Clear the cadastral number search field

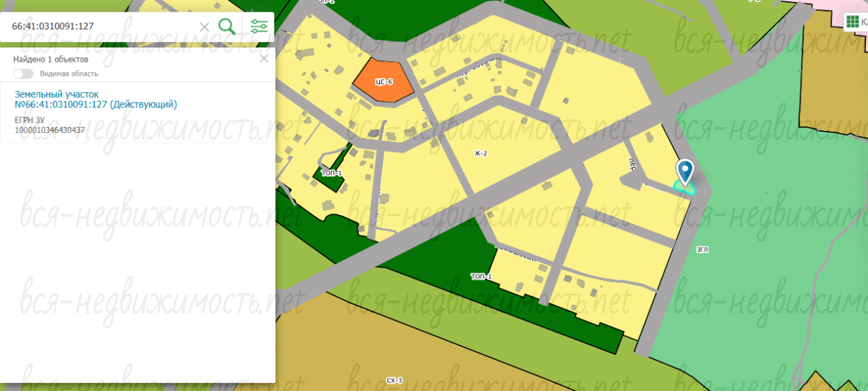tap(204, 27)
